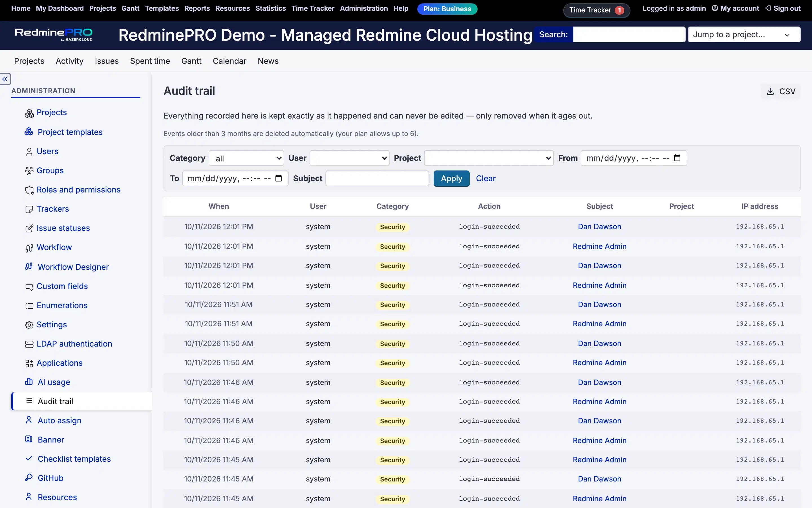Click the Plan: Business badge

tap(447, 9)
